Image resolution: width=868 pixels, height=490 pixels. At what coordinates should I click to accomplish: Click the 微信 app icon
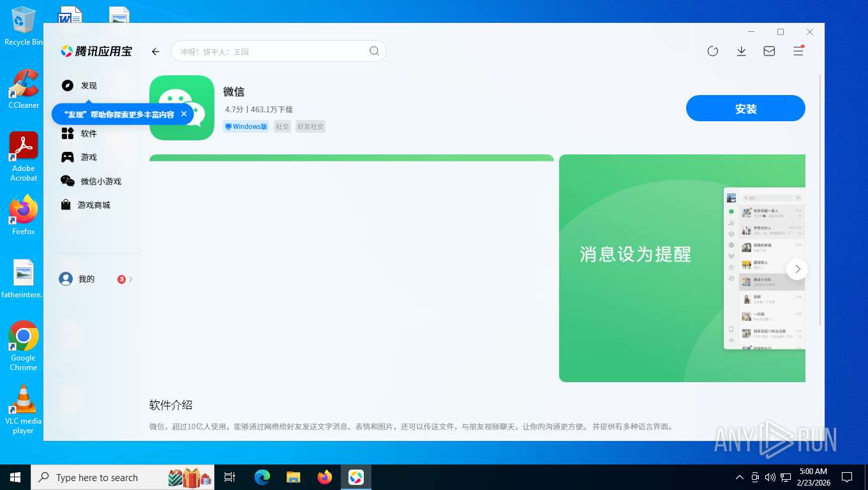(x=182, y=108)
